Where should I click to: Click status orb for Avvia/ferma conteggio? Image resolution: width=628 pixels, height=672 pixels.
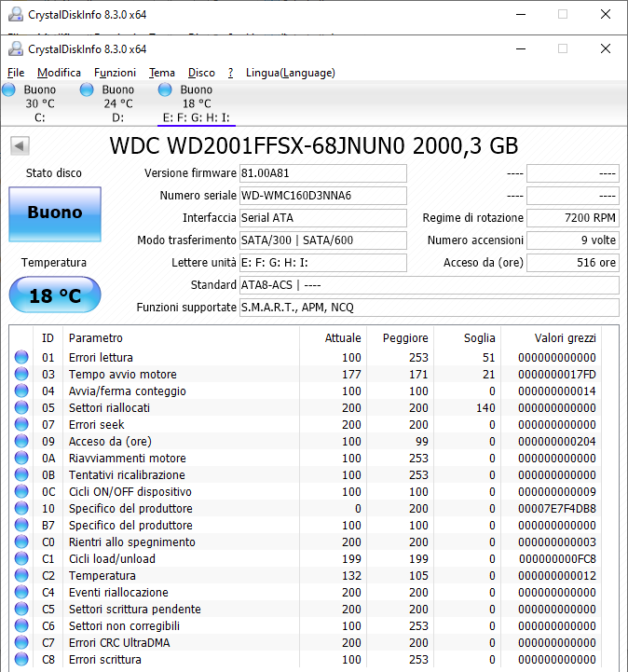pyautogui.click(x=21, y=391)
